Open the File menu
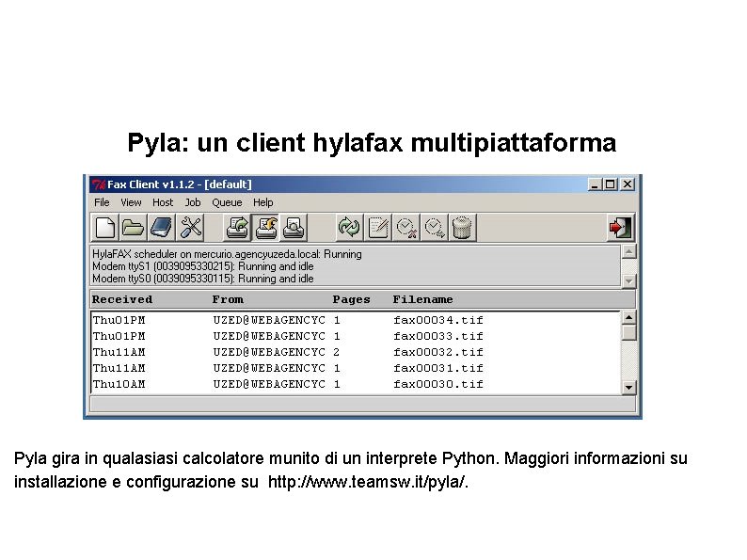Screen dimensions: 747x560 tap(102, 202)
